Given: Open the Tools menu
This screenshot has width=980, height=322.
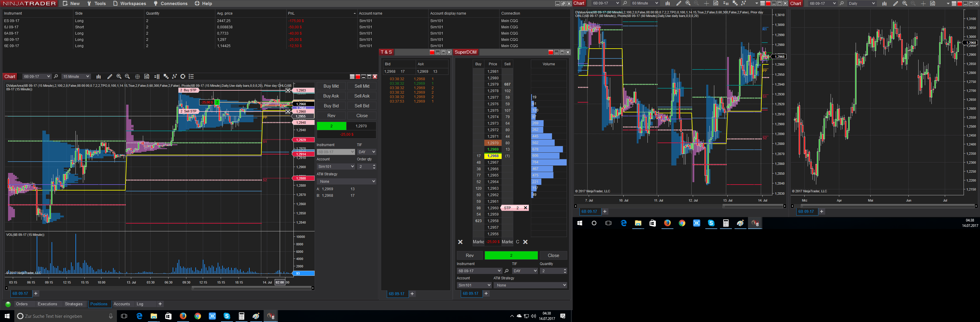Looking at the screenshot, I should point(96,3).
